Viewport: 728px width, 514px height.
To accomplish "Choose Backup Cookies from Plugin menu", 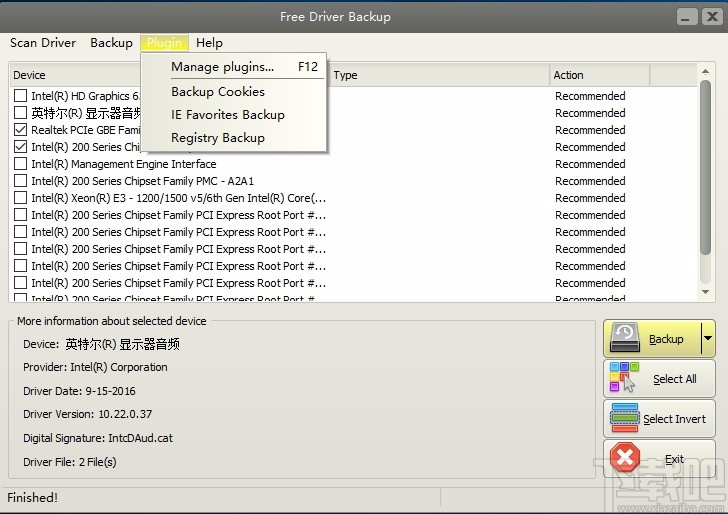I will [234, 91].
